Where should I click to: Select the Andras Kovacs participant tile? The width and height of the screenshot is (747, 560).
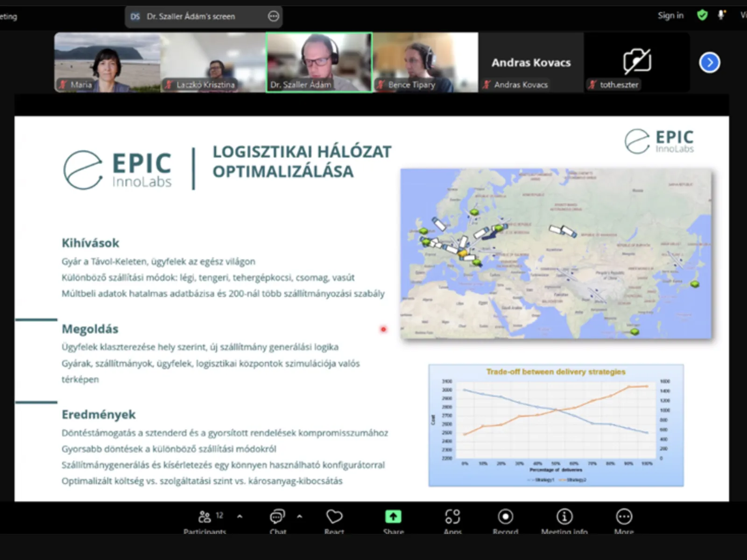(531, 62)
